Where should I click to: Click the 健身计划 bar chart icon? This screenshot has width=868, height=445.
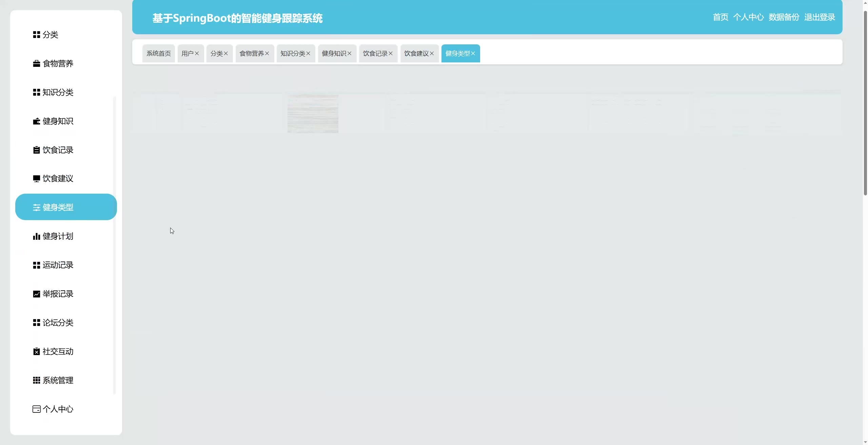click(x=36, y=236)
